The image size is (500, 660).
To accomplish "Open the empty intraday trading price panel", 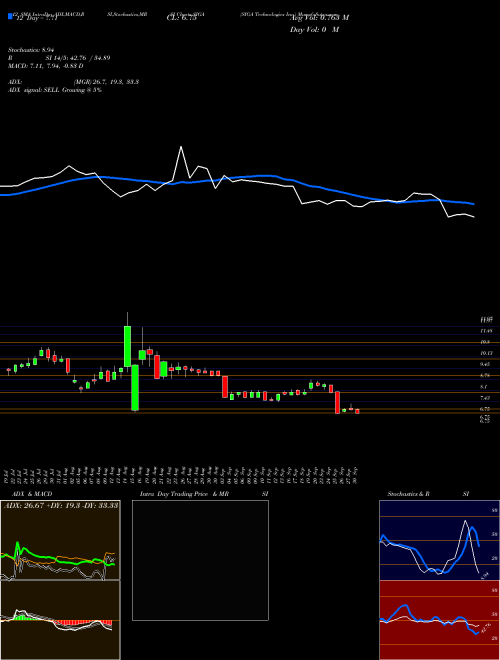I will [x=200, y=560].
